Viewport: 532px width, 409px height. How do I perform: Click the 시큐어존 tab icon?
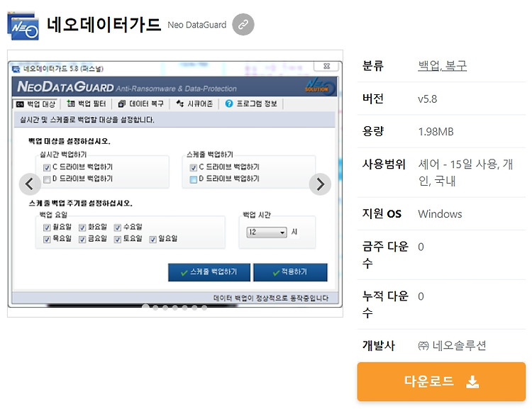pyautogui.click(x=180, y=103)
